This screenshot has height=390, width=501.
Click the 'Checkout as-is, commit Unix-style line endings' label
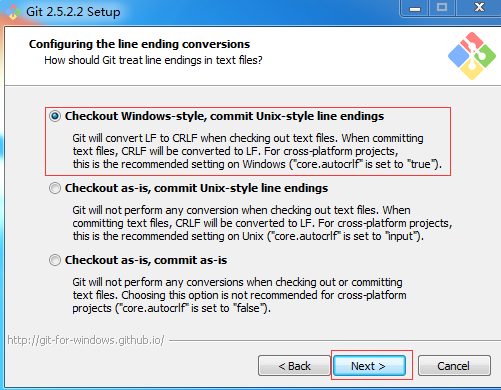click(196, 188)
